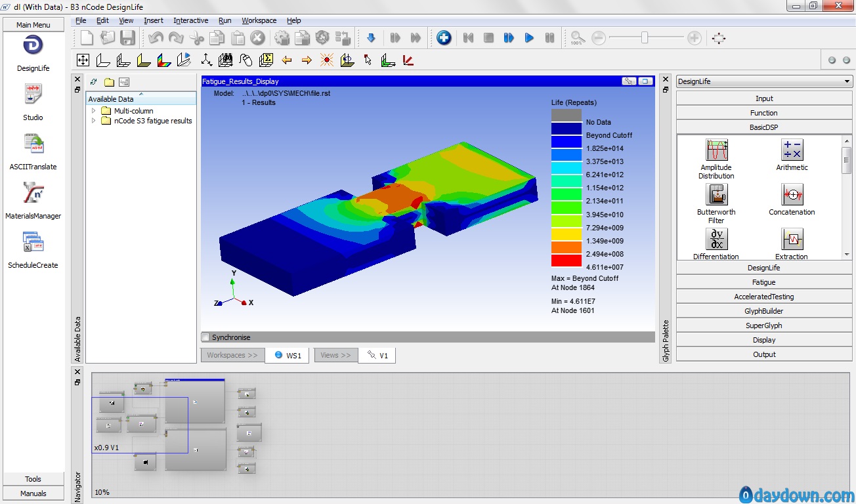This screenshot has width=856, height=504.
Task: Expand the AcceleratedTesting glyph category
Action: pyautogui.click(x=764, y=297)
